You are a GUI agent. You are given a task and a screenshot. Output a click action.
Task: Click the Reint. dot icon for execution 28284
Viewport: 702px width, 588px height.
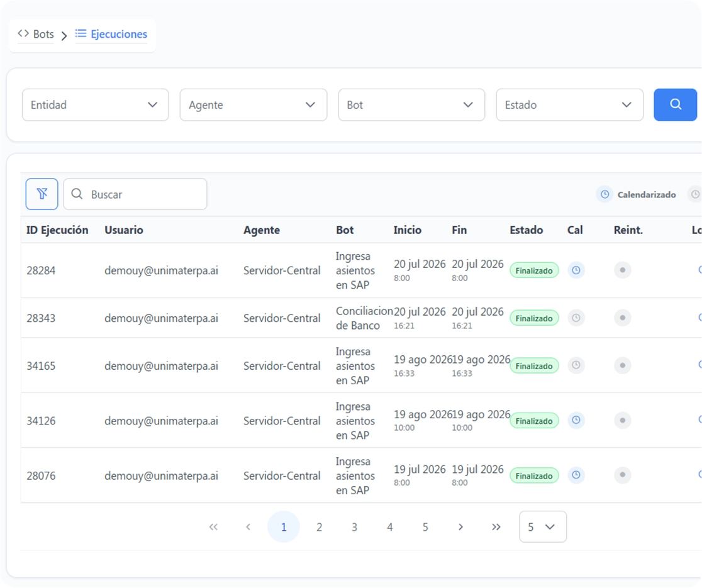(x=622, y=270)
